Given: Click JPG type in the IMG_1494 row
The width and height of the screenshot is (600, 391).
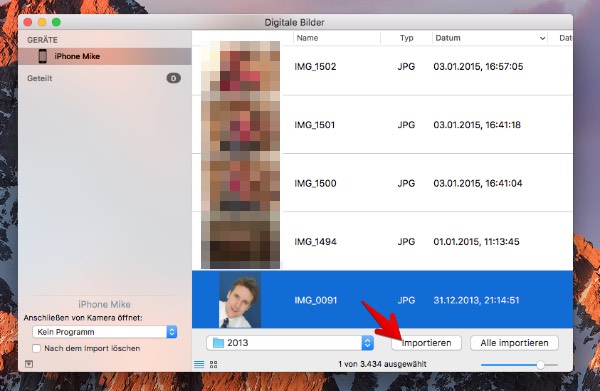Looking at the screenshot, I should (406, 242).
